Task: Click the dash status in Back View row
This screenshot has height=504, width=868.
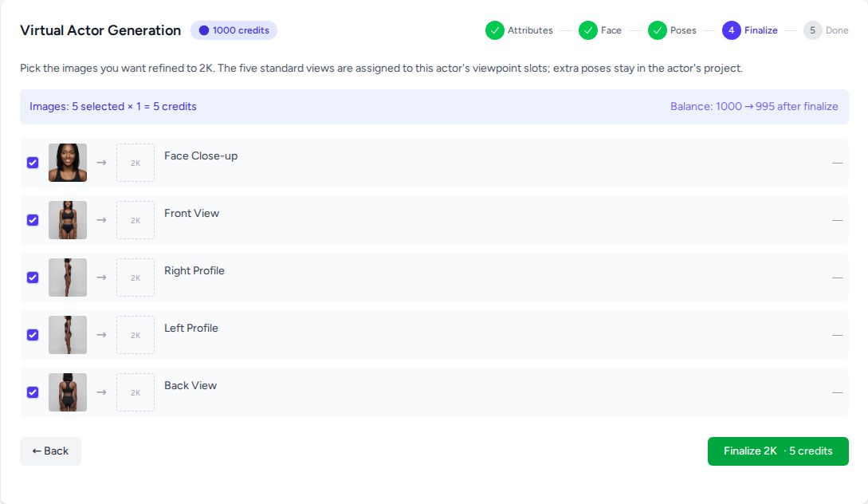Action: [x=837, y=392]
